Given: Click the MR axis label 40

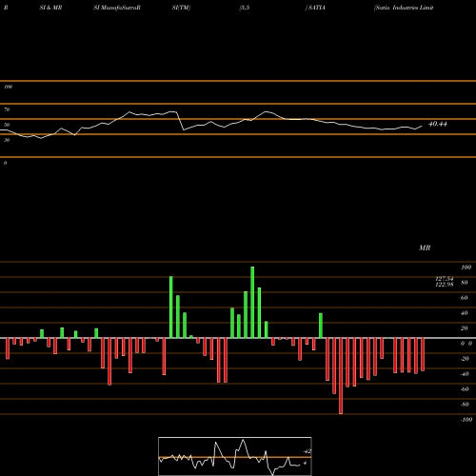Looking at the screenshot, I should 465,313.
